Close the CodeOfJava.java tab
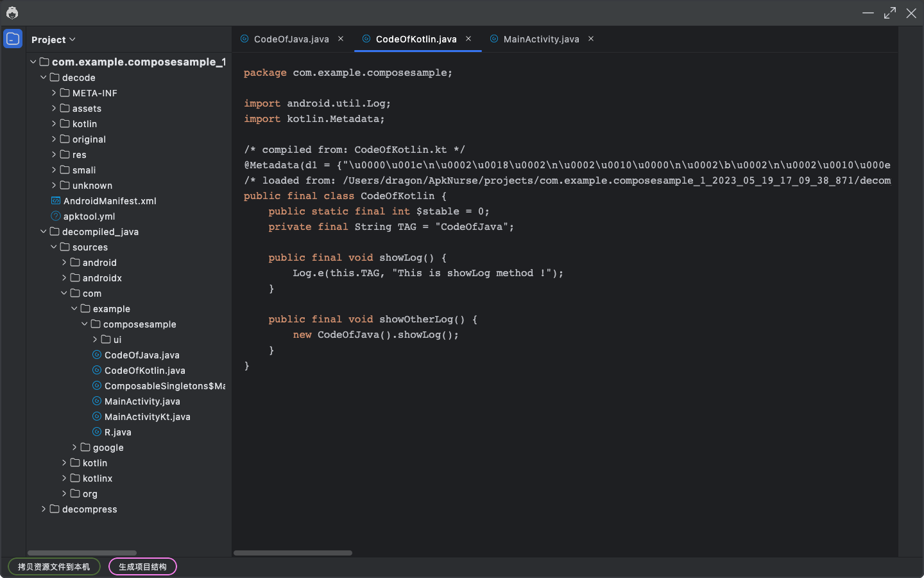The width and height of the screenshot is (924, 578). (x=341, y=39)
